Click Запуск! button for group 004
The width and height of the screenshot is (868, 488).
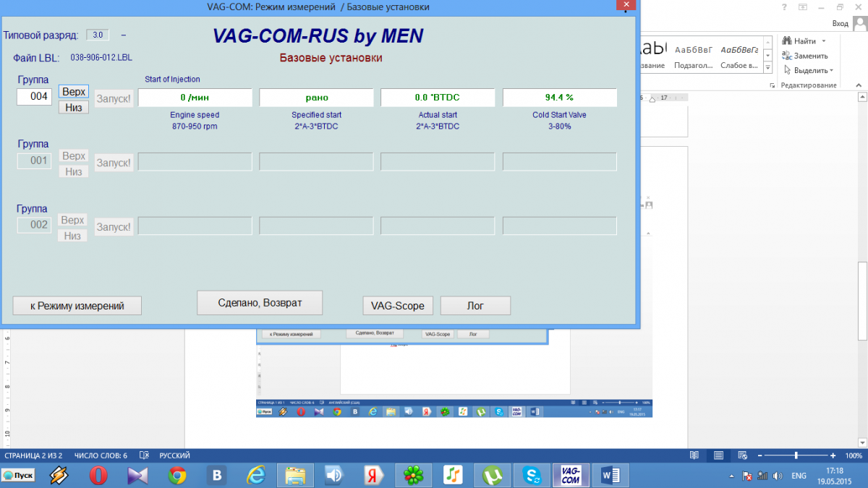114,98
